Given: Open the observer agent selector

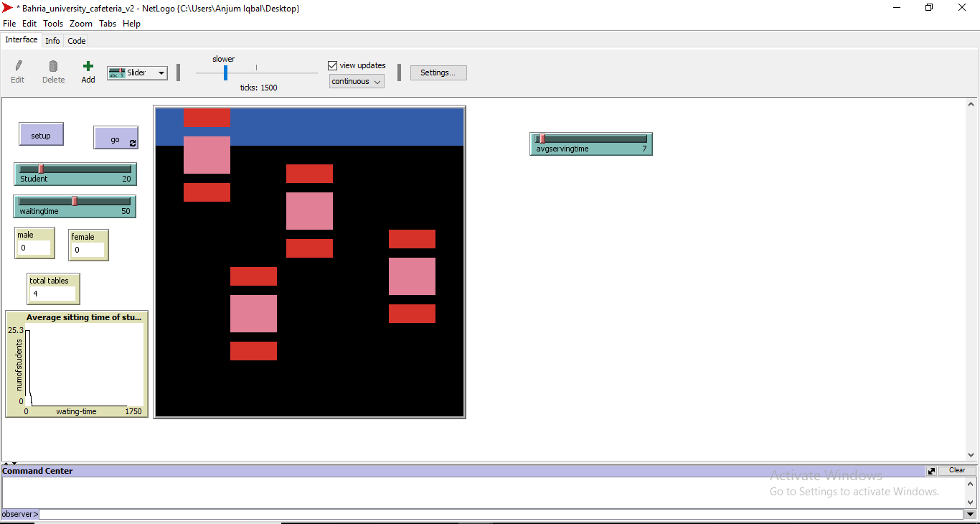Looking at the screenshot, I should click(19, 515).
